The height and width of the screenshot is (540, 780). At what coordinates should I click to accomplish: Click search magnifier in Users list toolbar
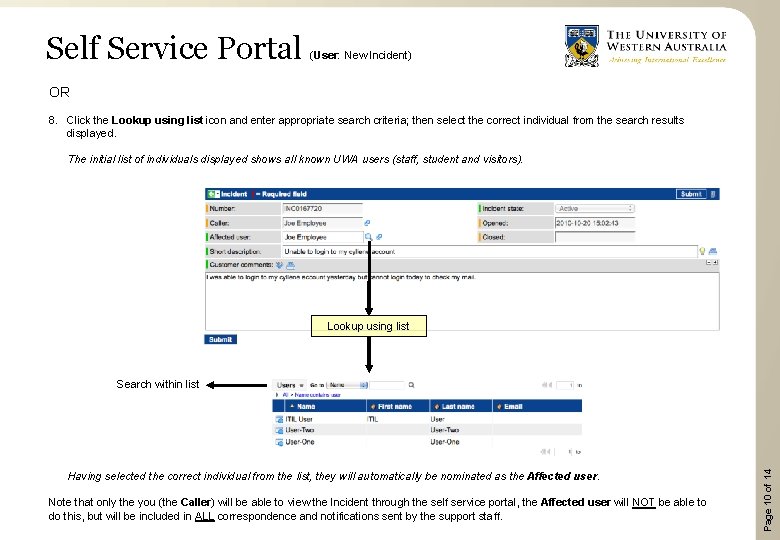[x=411, y=385]
